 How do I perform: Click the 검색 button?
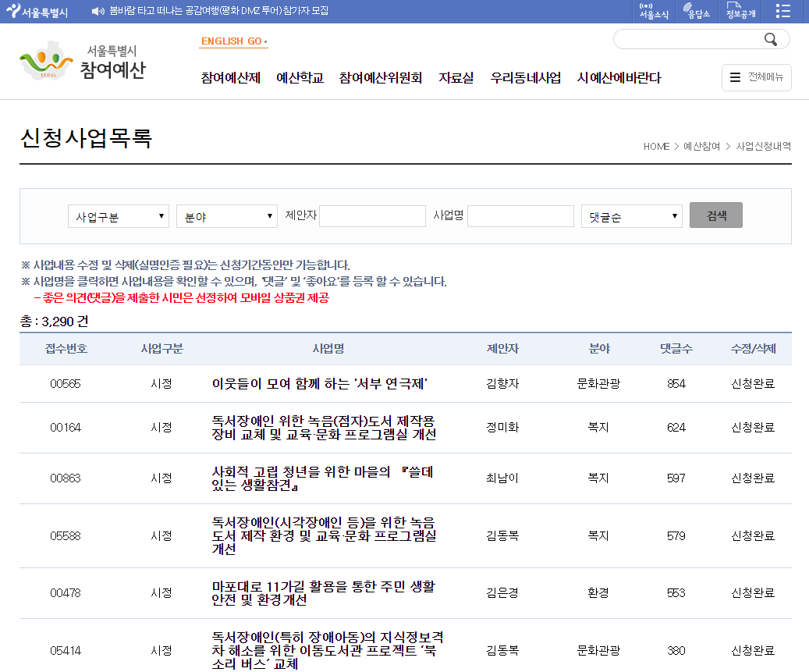pos(715,215)
